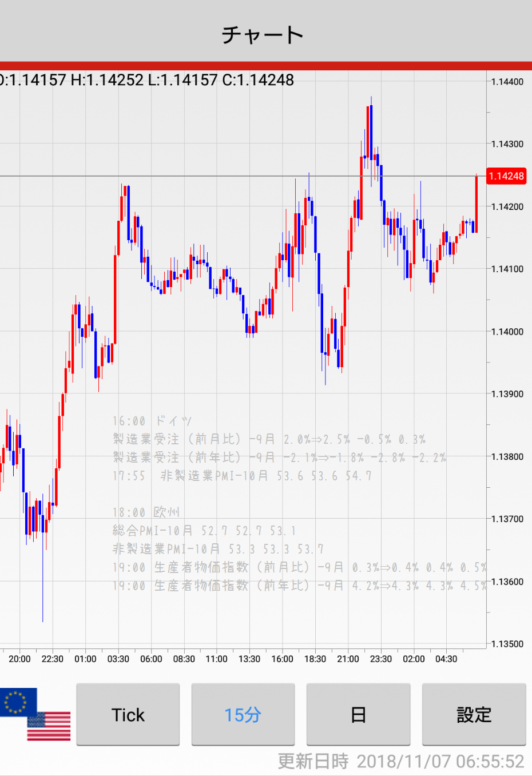This screenshot has width=532, height=776.
Task: Switch to the 日 daily chart
Action: tap(358, 715)
